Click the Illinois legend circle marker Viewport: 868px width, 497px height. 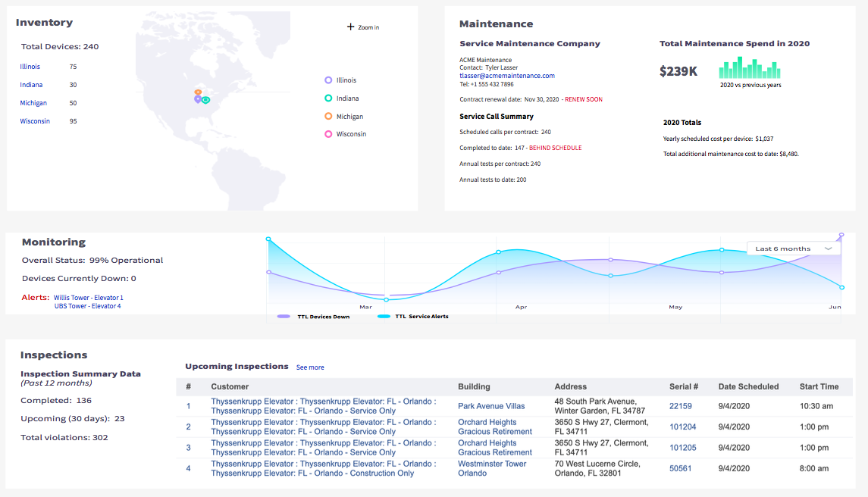(328, 80)
